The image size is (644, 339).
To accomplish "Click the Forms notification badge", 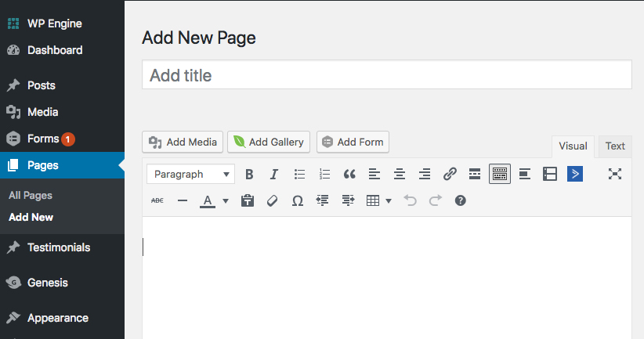I will point(68,139).
